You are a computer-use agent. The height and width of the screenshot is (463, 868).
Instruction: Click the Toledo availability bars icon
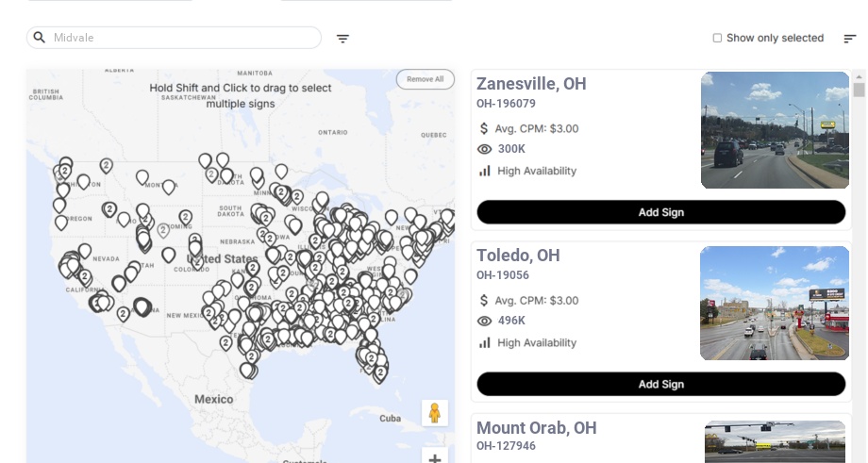485,342
